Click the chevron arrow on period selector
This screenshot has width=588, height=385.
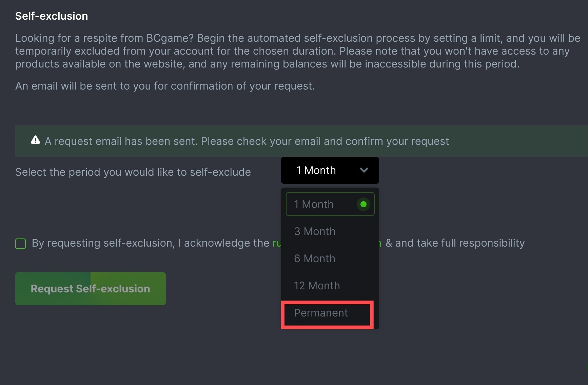coord(364,170)
